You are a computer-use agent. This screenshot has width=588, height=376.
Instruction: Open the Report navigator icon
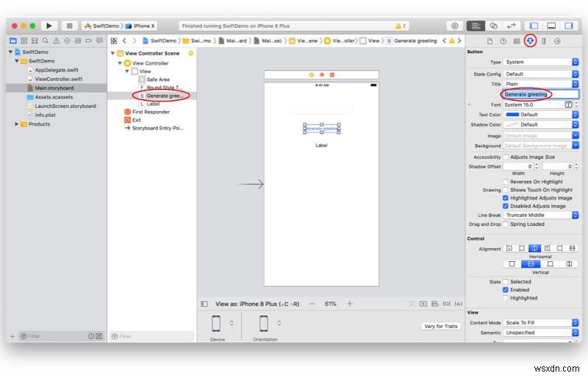click(99, 40)
